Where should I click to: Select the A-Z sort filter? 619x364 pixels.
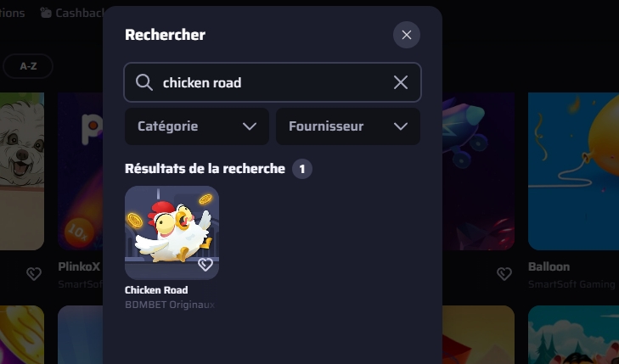(28, 66)
